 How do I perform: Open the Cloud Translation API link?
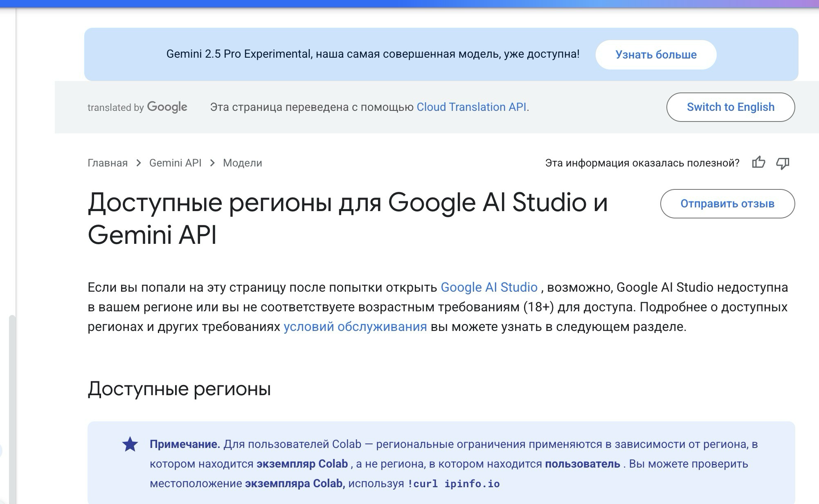[471, 107]
